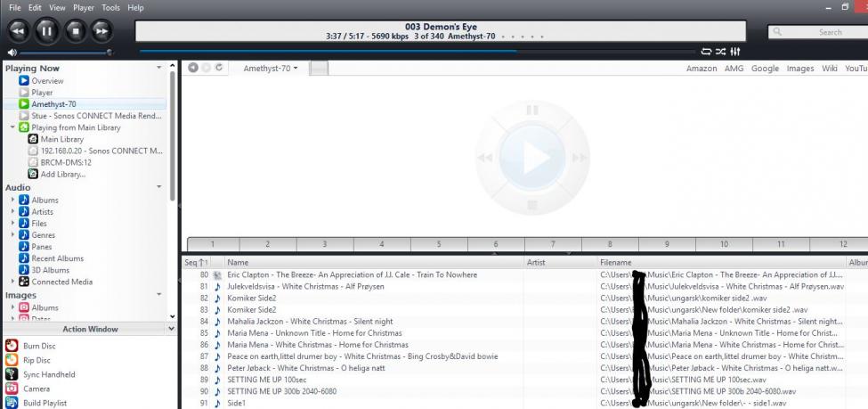The image size is (868, 409).
Task: Go back with the navigation arrow
Action: click(x=192, y=68)
